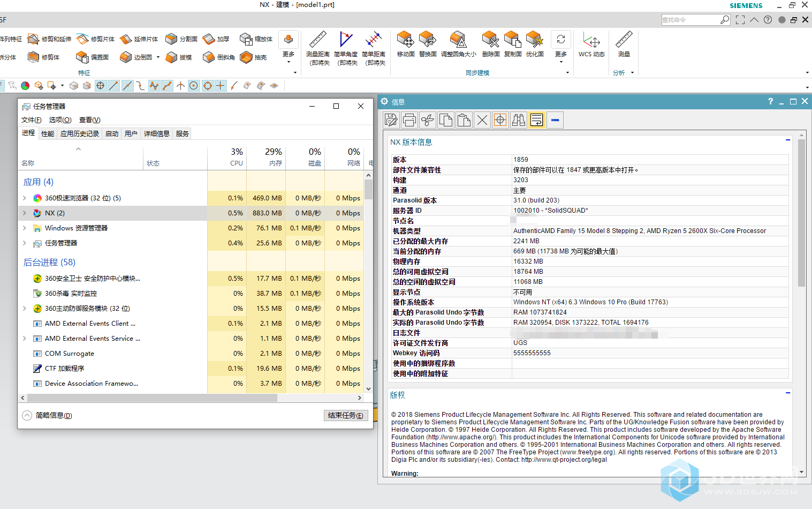Open the 选项(O) menu in Task Manager

point(60,120)
